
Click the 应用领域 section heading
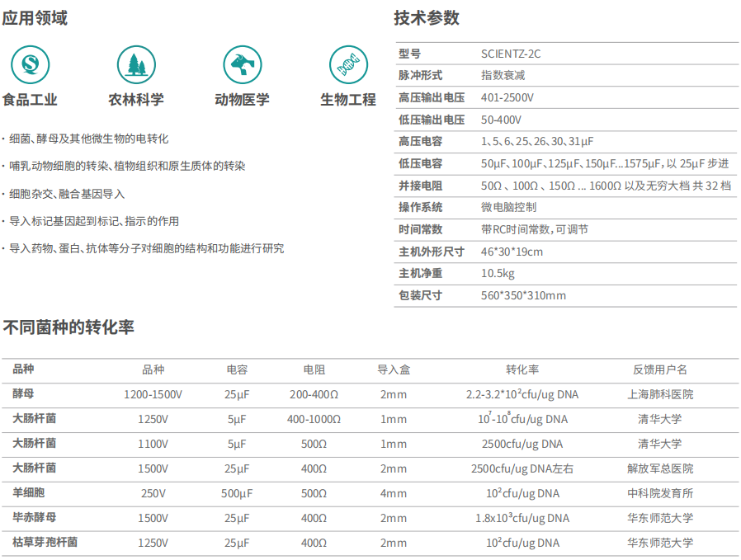pos(35,18)
